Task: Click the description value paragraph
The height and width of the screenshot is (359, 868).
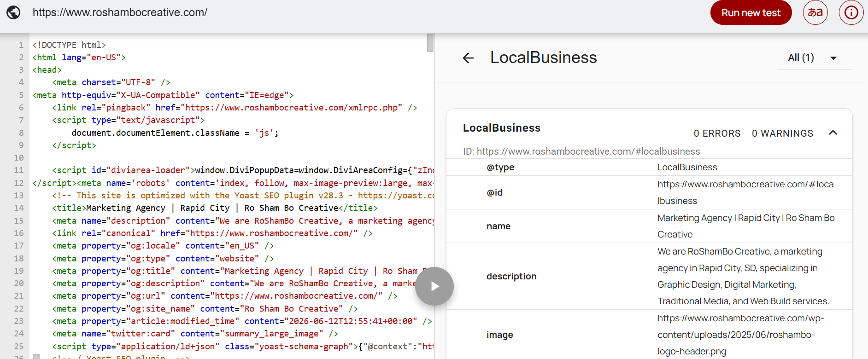Action: point(743,276)
